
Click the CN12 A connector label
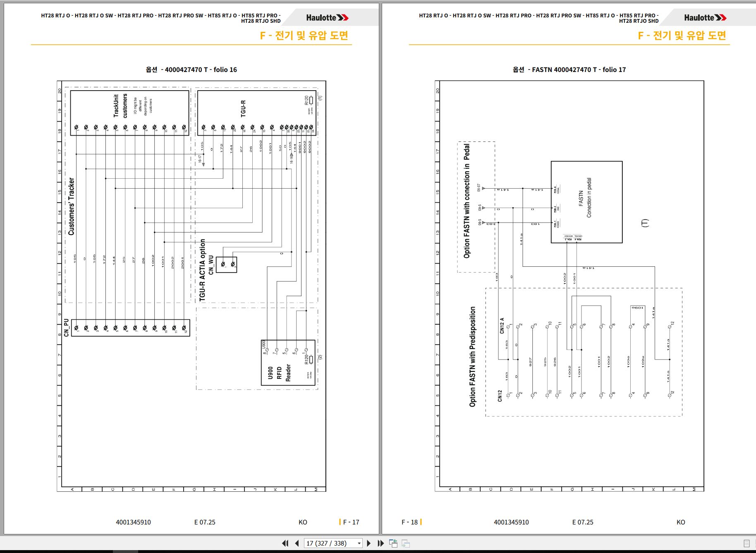pyautogui.click(x=502, y=326)
